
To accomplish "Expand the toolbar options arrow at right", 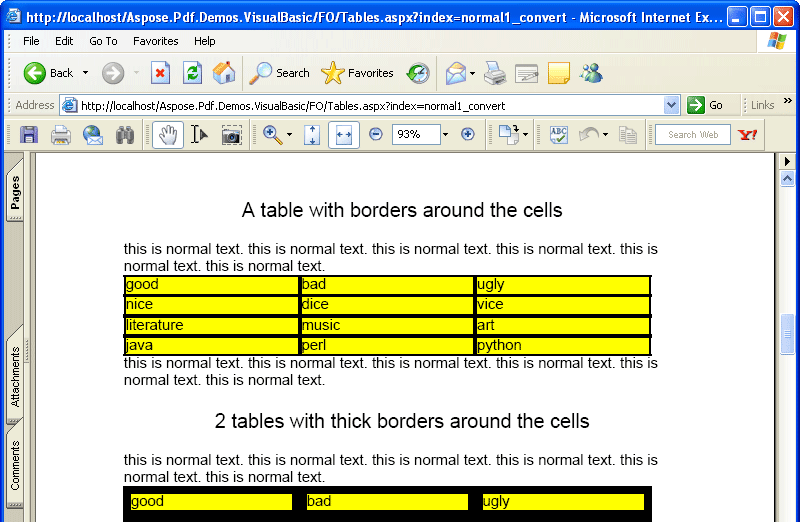I will [x=787, y=161].
